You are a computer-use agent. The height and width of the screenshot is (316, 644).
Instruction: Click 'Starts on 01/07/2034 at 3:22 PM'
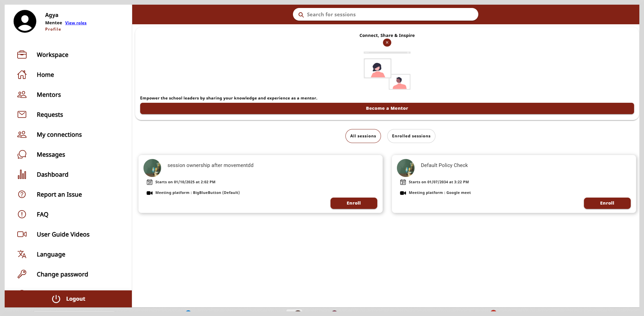pyautogui.click(x=439, y=182)
